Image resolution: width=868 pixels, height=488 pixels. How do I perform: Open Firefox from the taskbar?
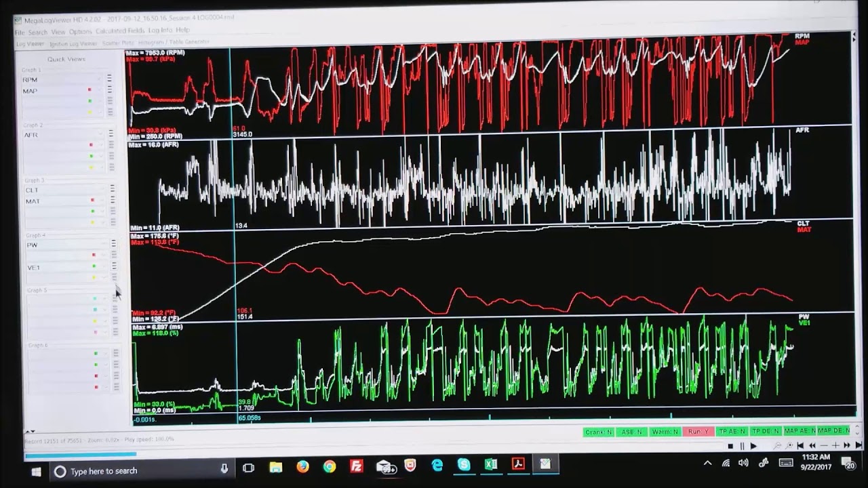click(x=302, y=466)
